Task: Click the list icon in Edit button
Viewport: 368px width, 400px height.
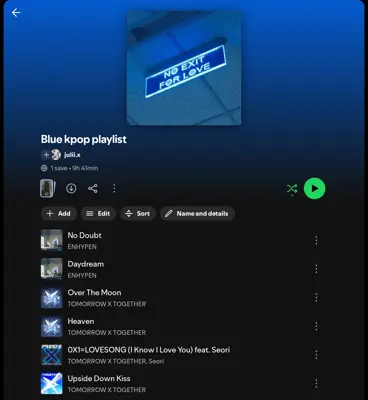Action: tap(90, 214)
